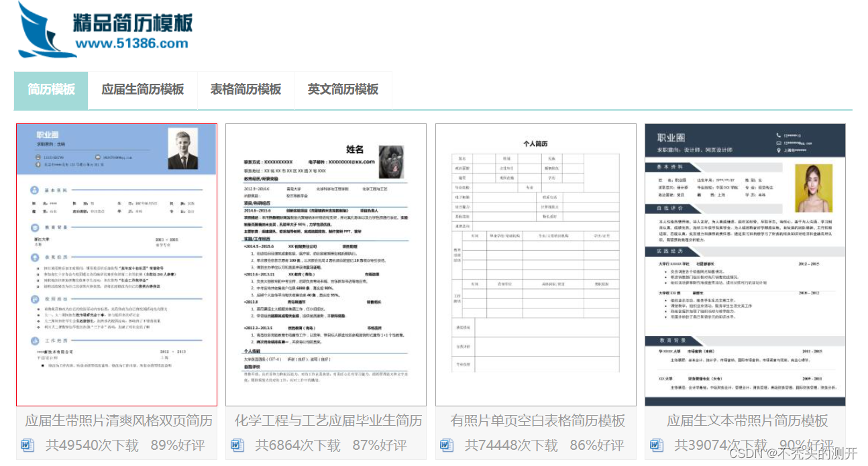Click the text 共49540次下载
868x466 pixels.
point(92,445)
